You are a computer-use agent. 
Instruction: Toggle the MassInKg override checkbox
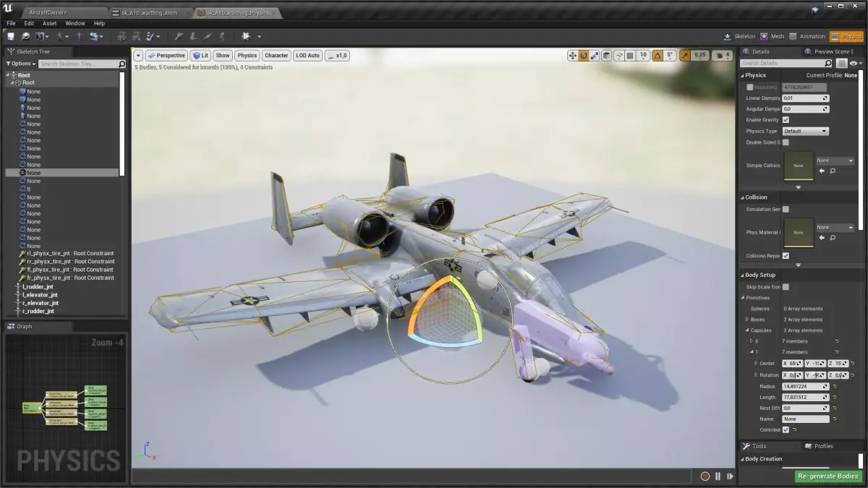749,87
